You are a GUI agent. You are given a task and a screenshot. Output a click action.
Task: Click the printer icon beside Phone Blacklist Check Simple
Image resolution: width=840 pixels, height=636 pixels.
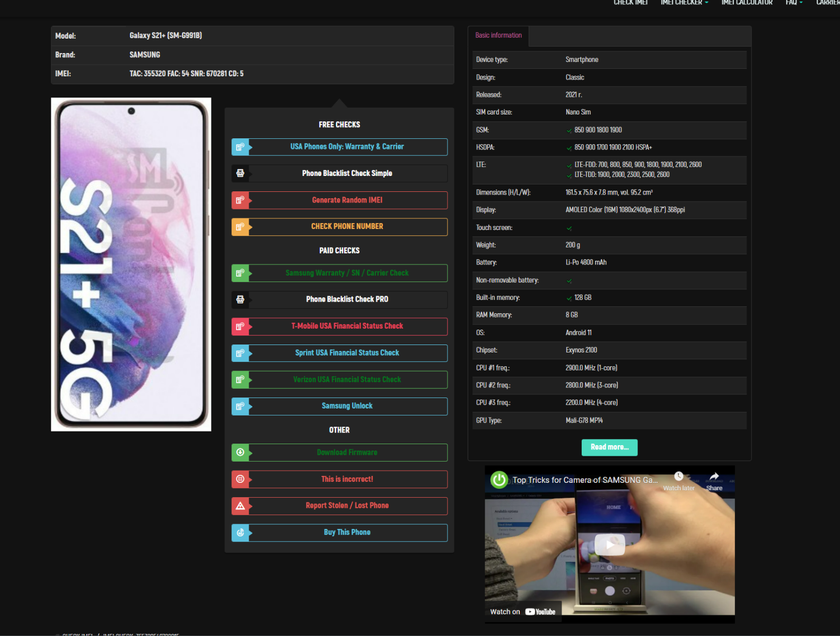tap(240, 173)
